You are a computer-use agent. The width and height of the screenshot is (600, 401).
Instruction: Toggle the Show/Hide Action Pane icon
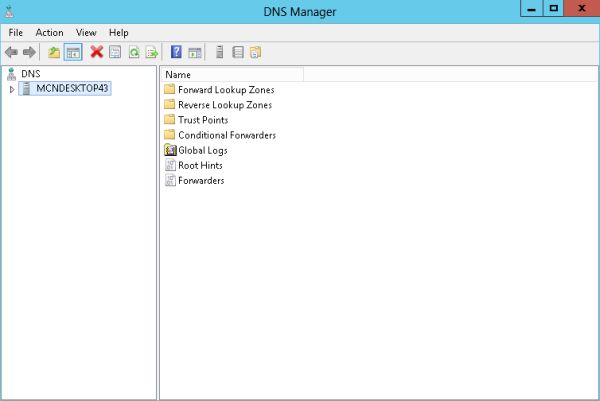(195, 52)
